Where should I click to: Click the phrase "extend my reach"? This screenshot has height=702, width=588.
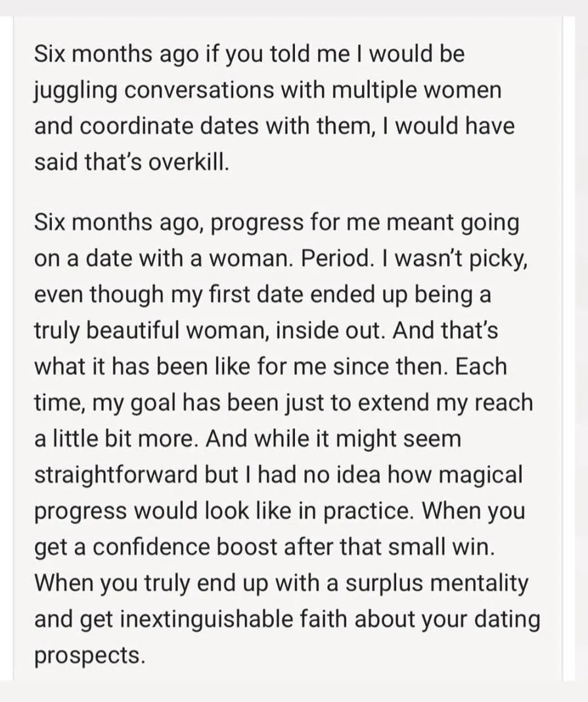point(445,403)
